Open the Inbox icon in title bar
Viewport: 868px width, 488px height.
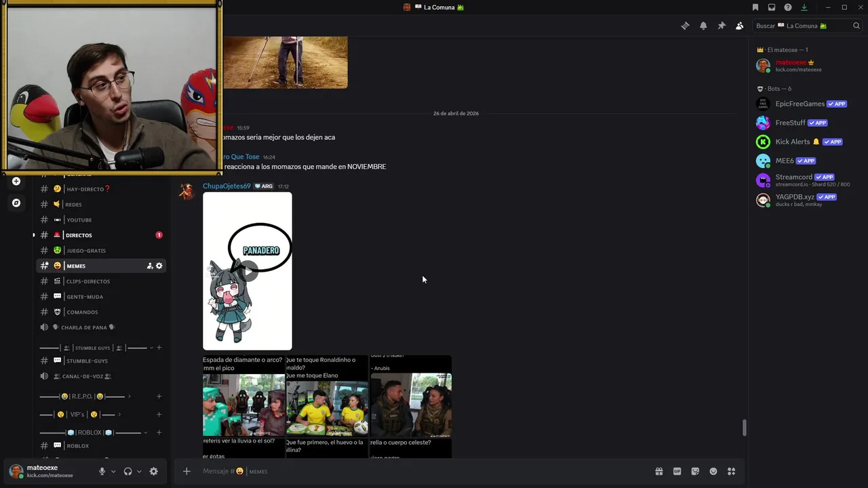772,7
